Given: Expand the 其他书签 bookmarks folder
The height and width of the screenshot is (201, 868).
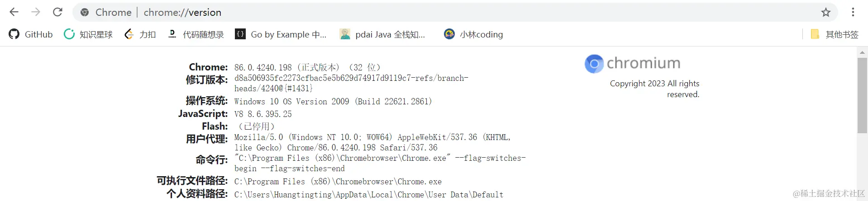Looking at the screenshot, I should (x=835, y=34).
